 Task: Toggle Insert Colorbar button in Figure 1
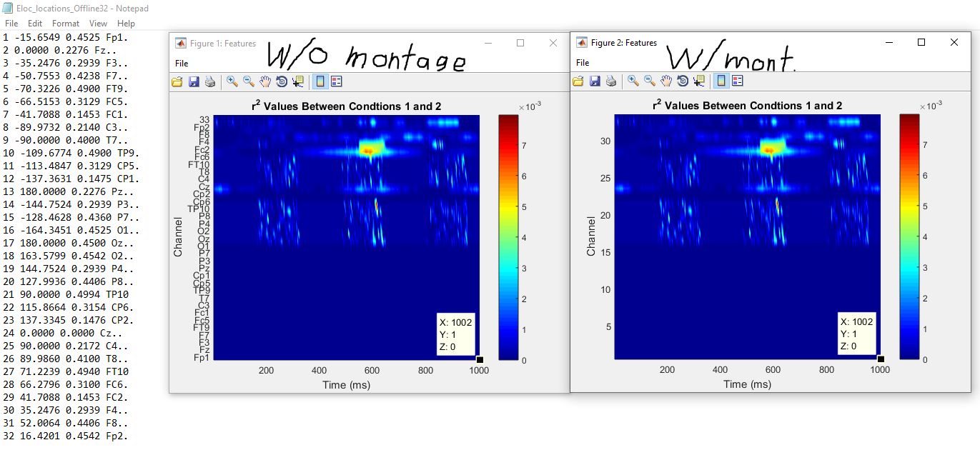(320, 82)
